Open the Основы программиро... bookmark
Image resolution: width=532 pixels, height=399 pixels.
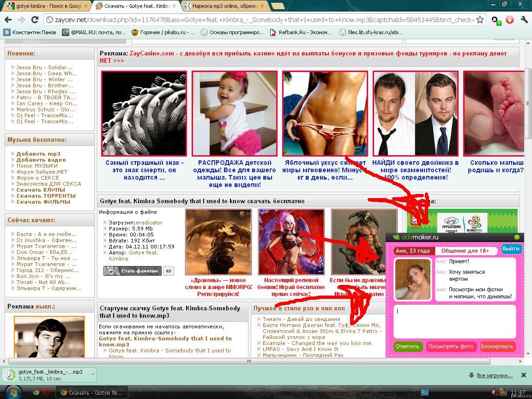click(232, 33)
